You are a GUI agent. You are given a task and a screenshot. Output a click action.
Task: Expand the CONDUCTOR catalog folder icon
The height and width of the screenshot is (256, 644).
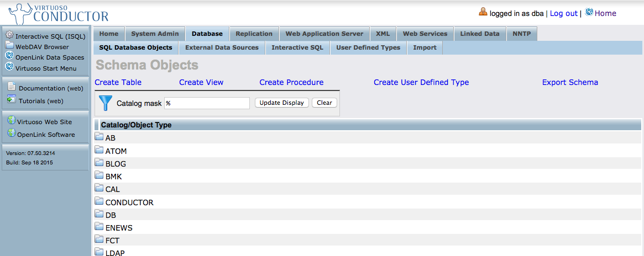pos(99,201)
